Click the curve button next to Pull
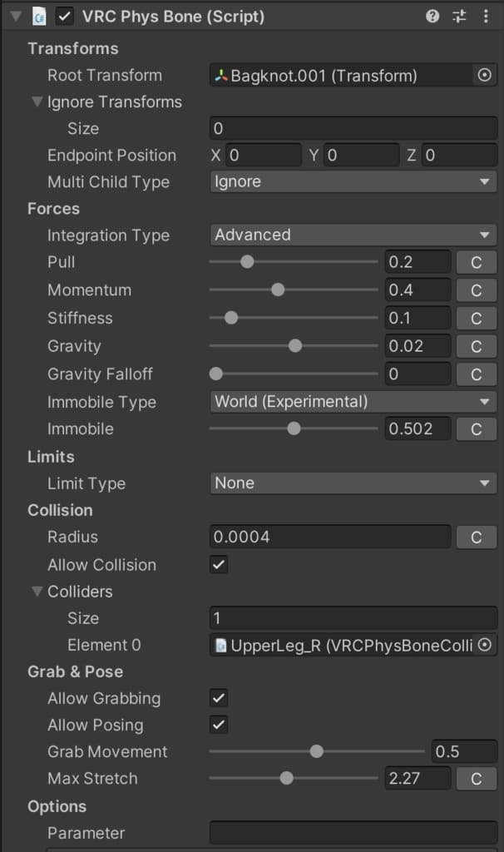 coord(477,262)
